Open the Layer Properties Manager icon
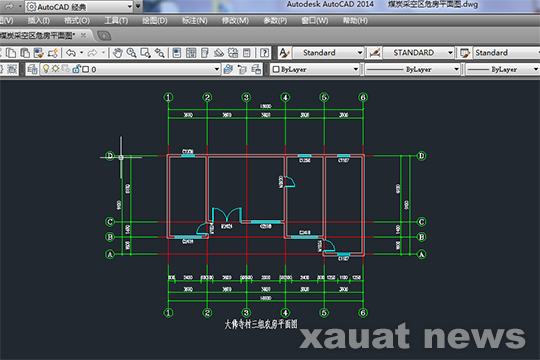Screen dimensions: 540x360 (x=32, y=69)
